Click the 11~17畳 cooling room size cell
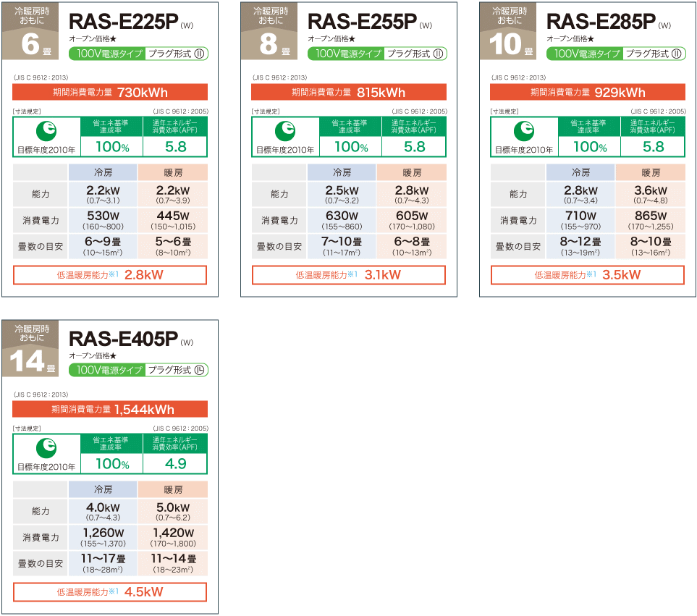Screen dimensions: 697x616 (x=103, y=564)
